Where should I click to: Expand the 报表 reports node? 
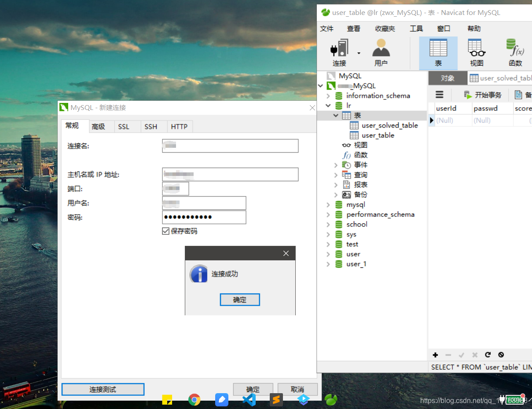pyautogui.click(x=336, y=185)
